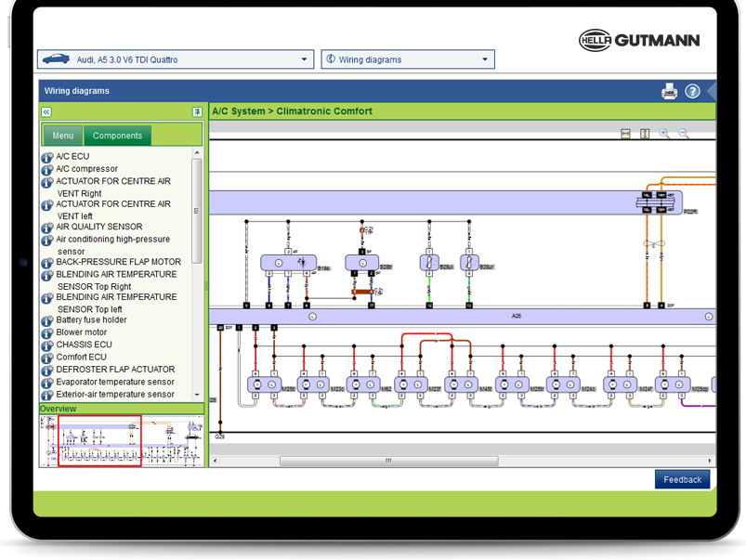Info icon for AIR QUALITY SENSOR
746x560 pixels.
click(x=47, y=228)
